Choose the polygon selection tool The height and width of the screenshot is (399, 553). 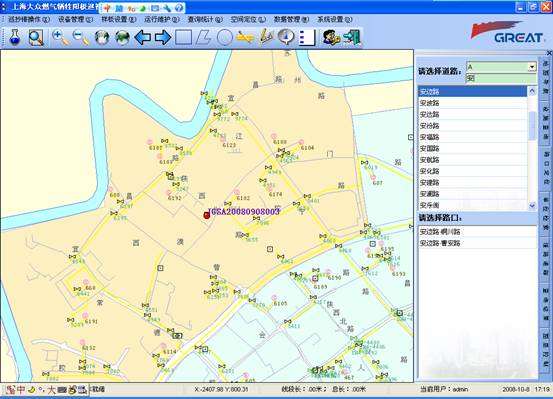pyautogui.click(x=203, y=37)
